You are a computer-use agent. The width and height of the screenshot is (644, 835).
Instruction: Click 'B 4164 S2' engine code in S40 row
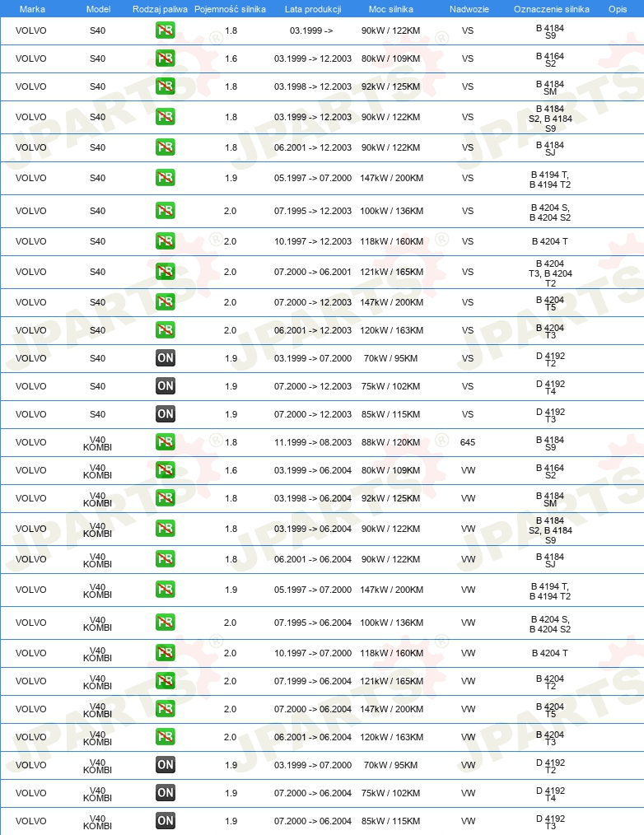coord(550,59)
